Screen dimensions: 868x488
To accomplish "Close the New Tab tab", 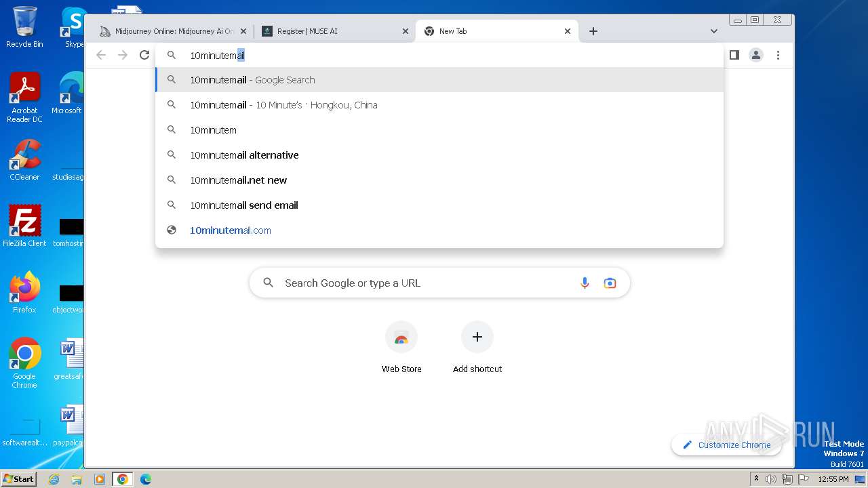I will click(x=568, y=31).
